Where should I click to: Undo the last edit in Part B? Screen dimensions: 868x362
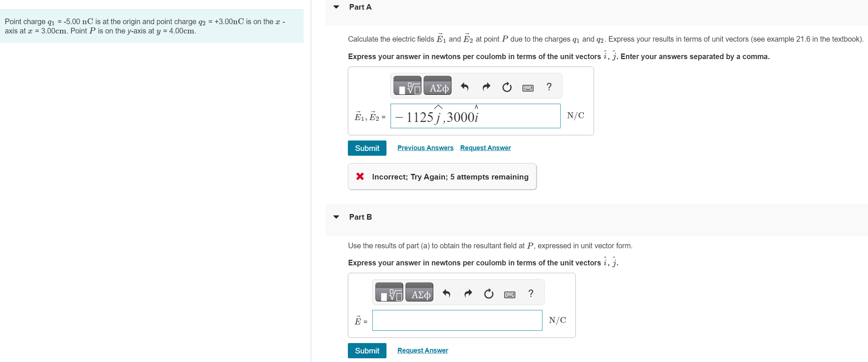coord(446,293)
